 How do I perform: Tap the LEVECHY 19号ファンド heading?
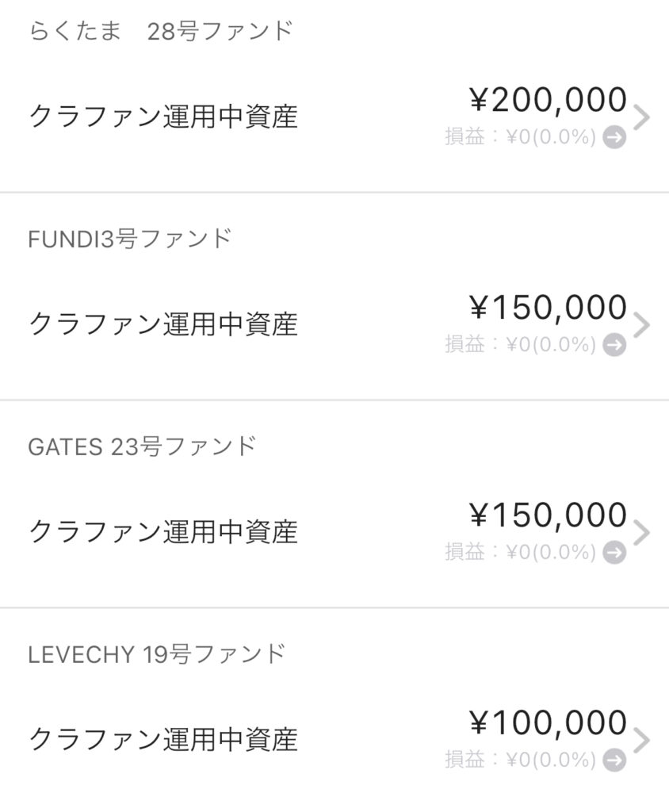156,654
